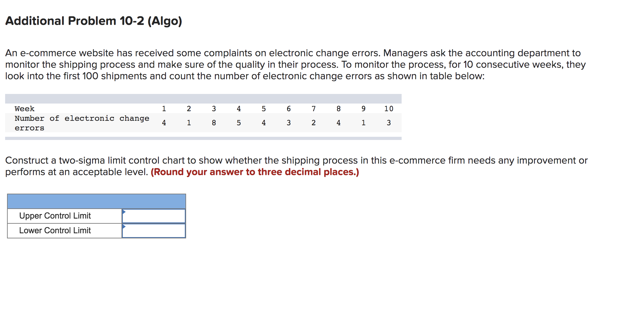Click the Week header row label
Viewport: 644px width, 317px height.
[x=24, y=109]
